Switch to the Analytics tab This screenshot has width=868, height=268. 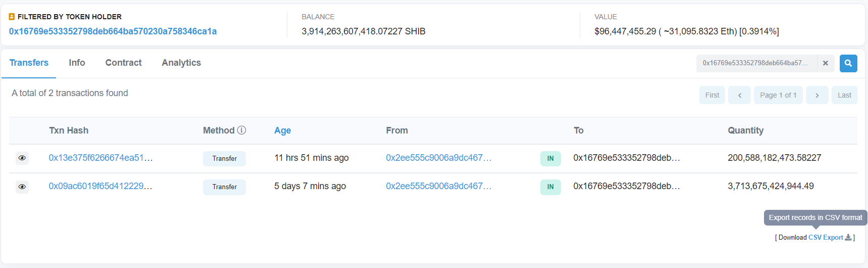click(x=181, y=63)
